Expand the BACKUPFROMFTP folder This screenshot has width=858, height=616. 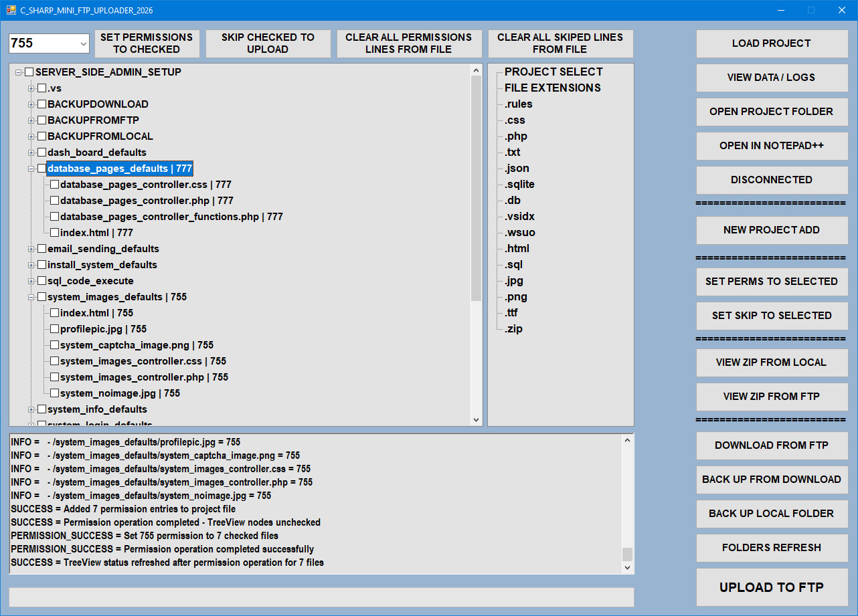click(31, 120)
